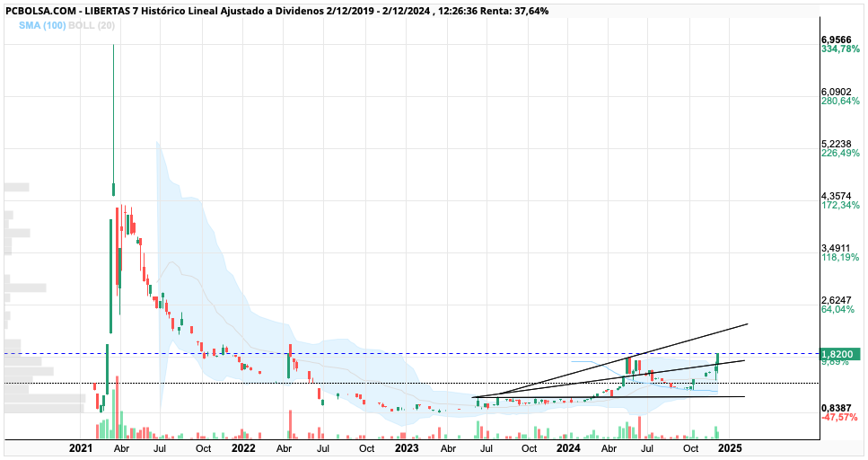Click the Apr label following 2023

448,448
